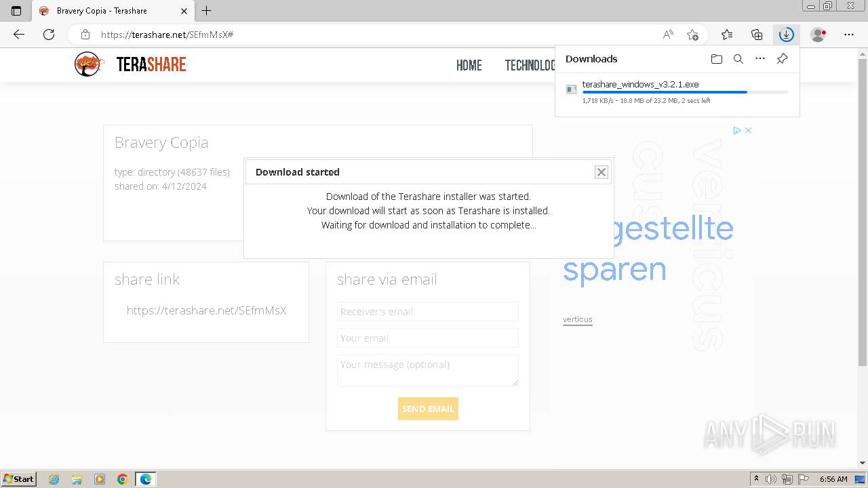The width and height of the screenshot is (868, 488).
Task: Open File Explorer from the taskbar
Action: tap(77, 479)
